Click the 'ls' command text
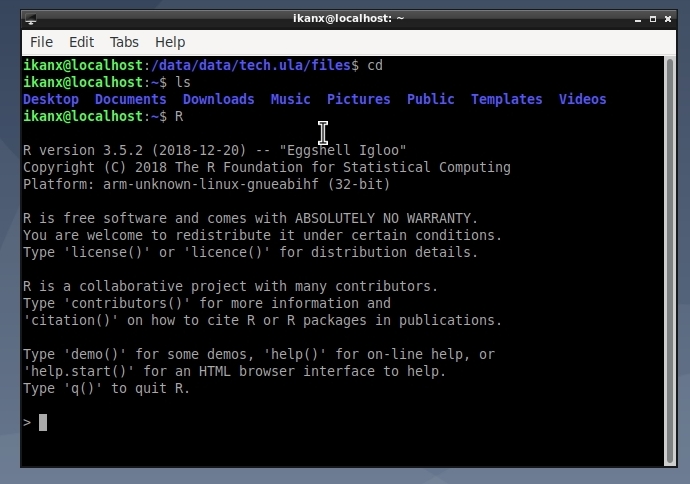 coord(183,82)
